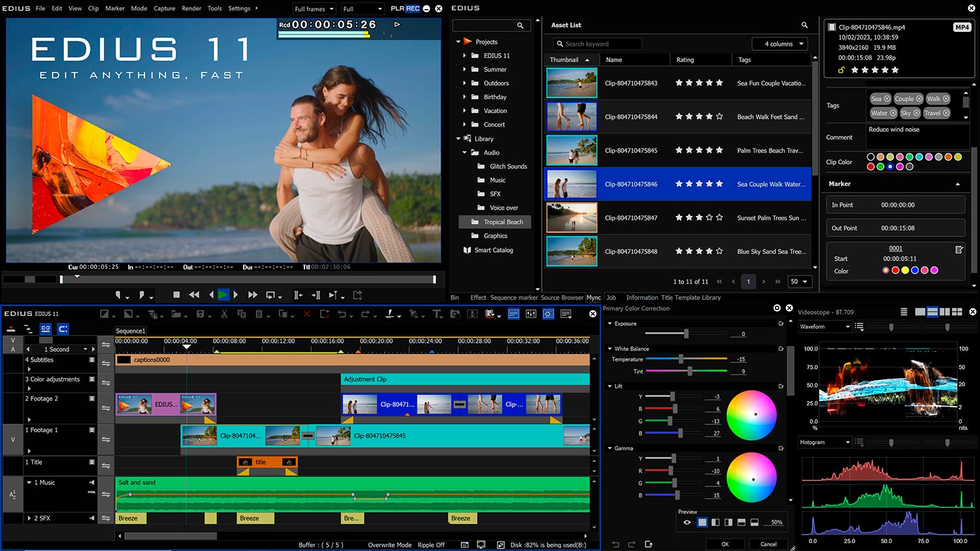The width and height of the screenshot is (980, 551).
Task: Toggle the REC indicator in the top bar
Action: [x=412, y=8]
